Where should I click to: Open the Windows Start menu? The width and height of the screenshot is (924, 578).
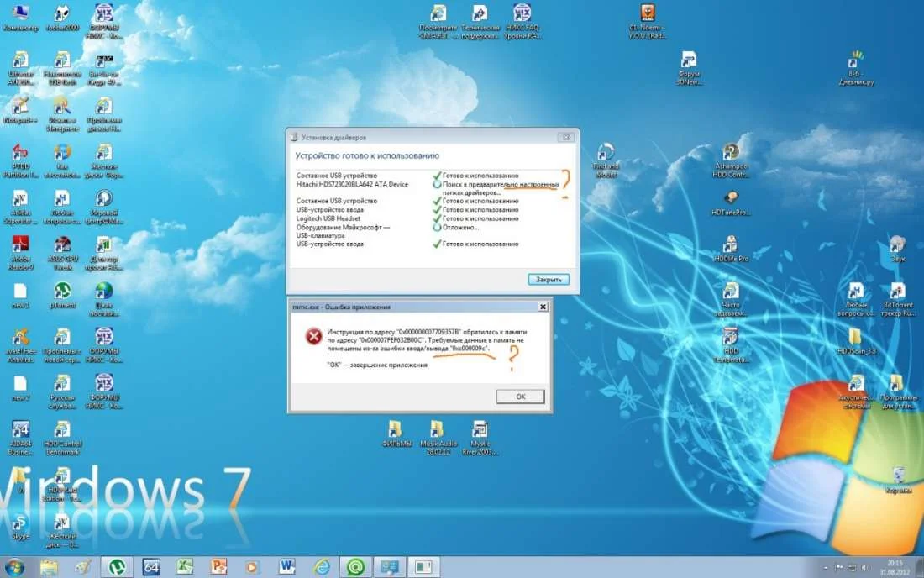pyautogui.click(x=14, y=567)
